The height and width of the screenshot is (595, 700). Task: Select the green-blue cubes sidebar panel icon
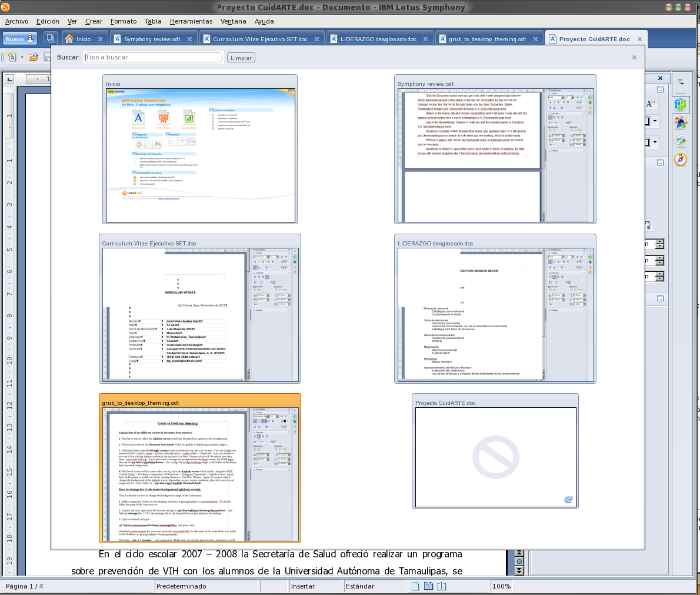(681, 104)
